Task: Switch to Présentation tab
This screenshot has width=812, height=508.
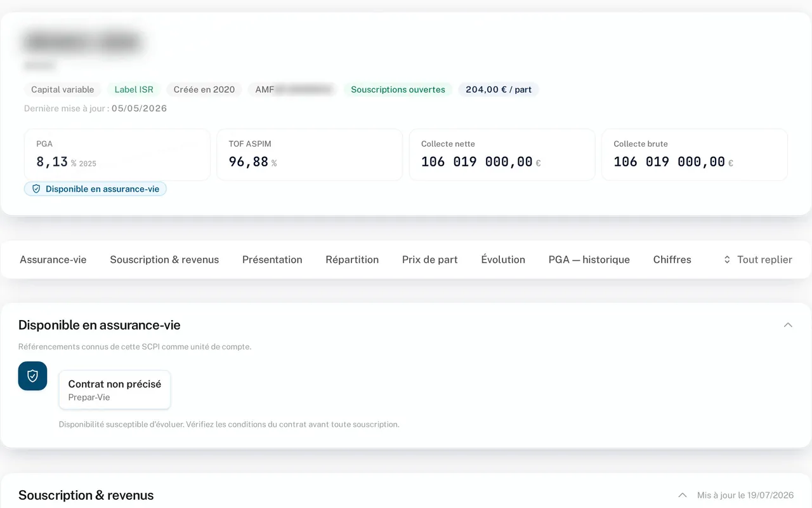Action: (272, 260)
